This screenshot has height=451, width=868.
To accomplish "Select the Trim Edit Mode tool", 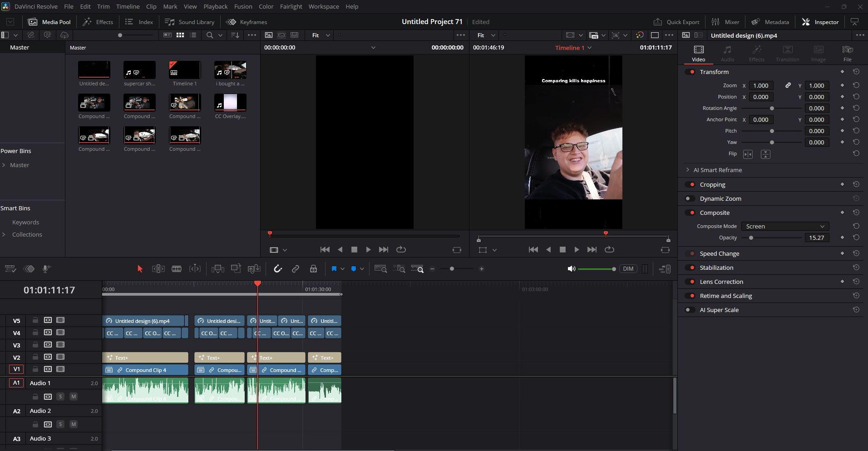I will (158, 269).
